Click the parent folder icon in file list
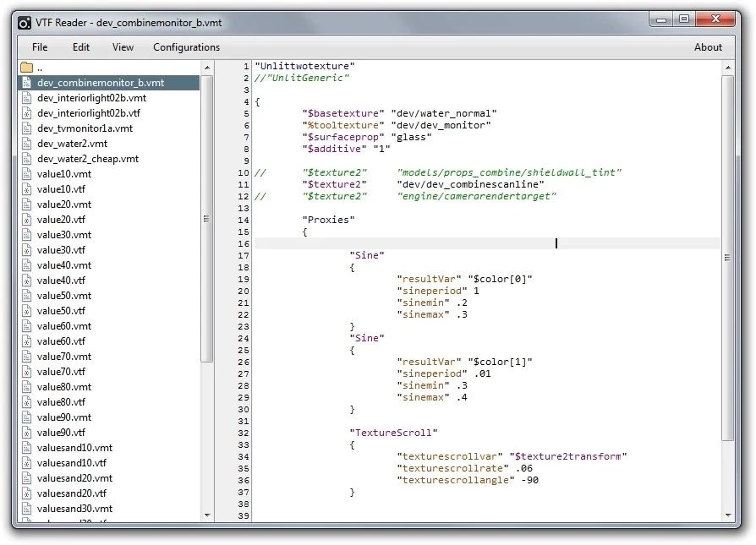 click(26, 67)
